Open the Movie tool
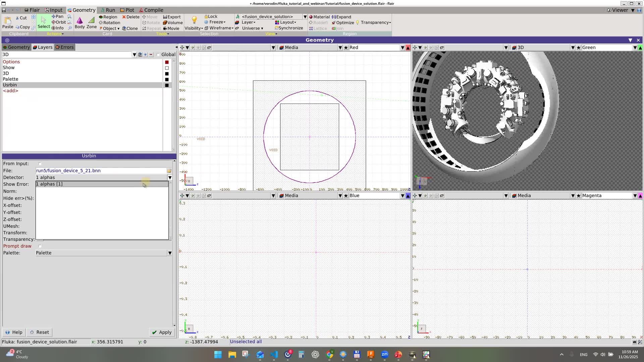 [x=171, y=28]
